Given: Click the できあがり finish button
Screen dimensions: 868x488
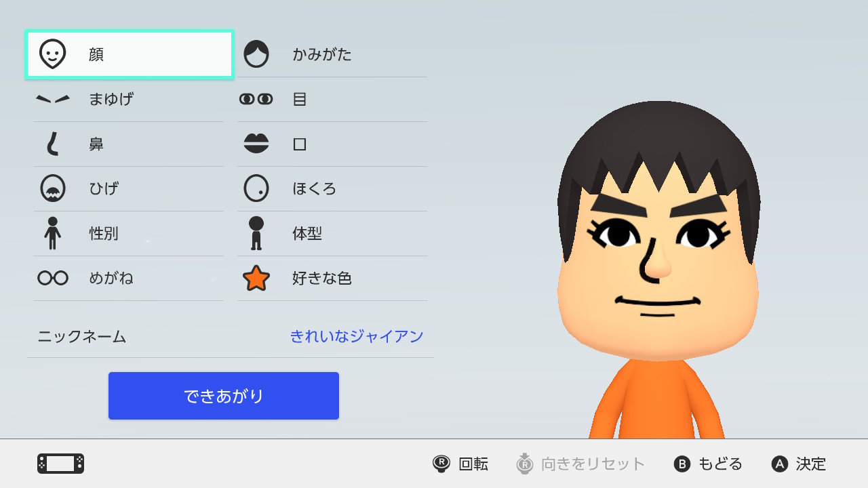Looking at the screenshot, I should (x=224, y=396).
